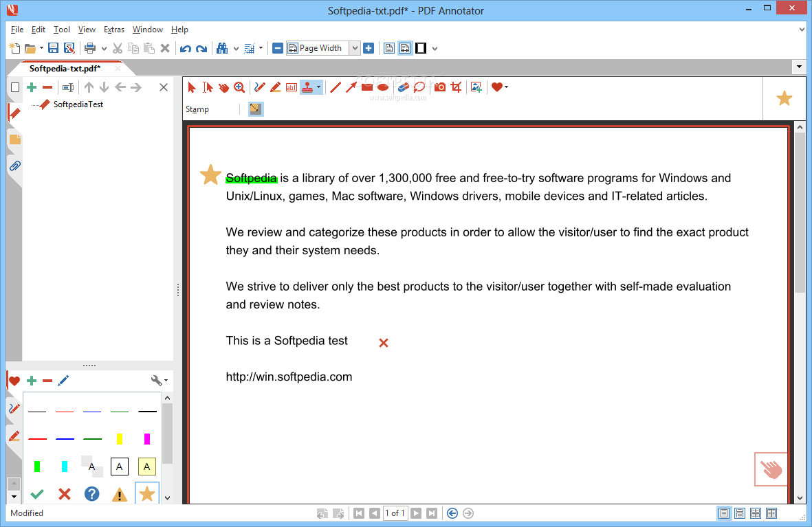The image size is (812, 527).
Task: Select the Stamp tool
Action: (307, 87)
